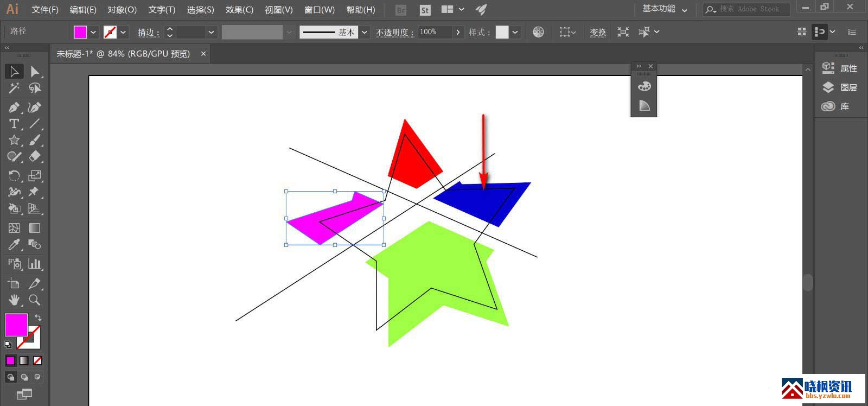Image resolution: width=868 pixels, height=406 pixels.
Task: Click the 不透明度 opacity link
Action: click(x=394, y=33)
